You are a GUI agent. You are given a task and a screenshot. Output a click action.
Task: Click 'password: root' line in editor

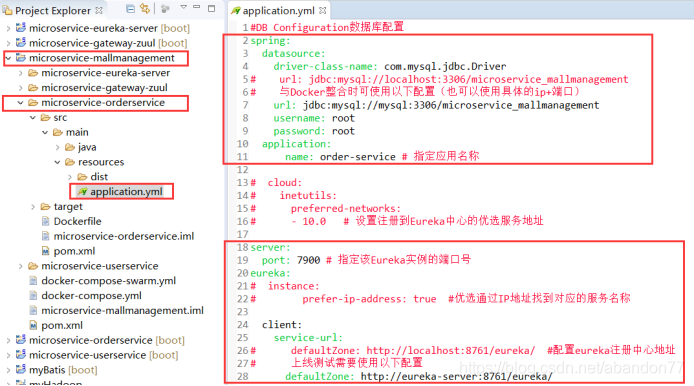(x=314, y=131)
